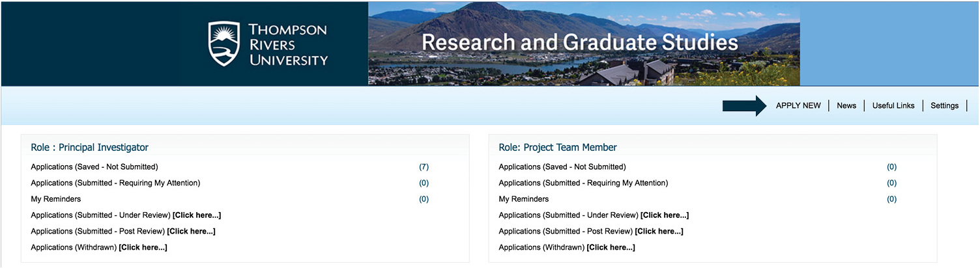This screenshot has height=268, width=980.
Task: Expand Principal Investigator Under Review applications
Action: [x=197, y=215]
